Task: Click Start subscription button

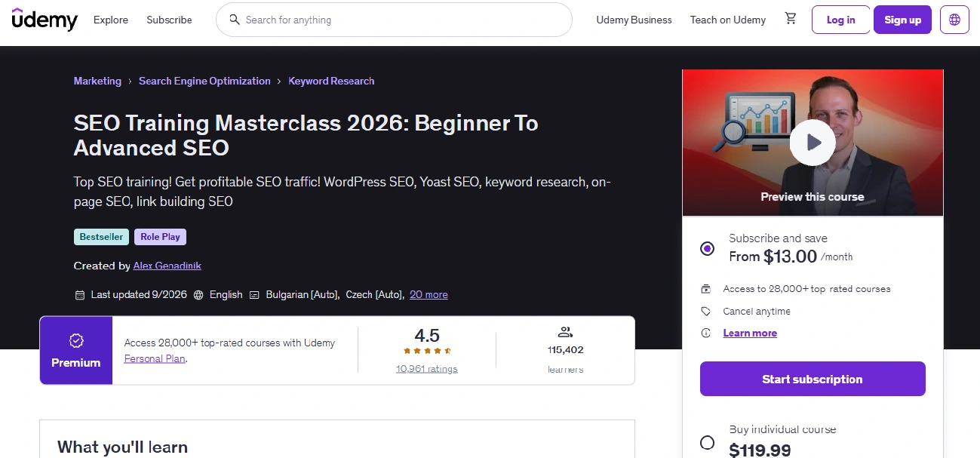Action: (813, 379)
